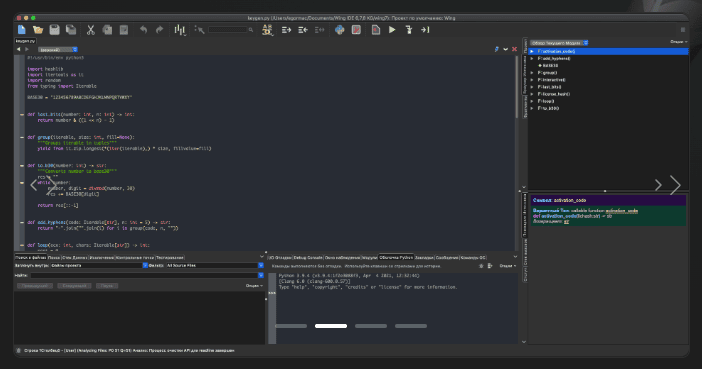Viewport: 702px width, 369px height.
Task: Click the document-with-bug debug file icon
Action: (x=376, y=30)
